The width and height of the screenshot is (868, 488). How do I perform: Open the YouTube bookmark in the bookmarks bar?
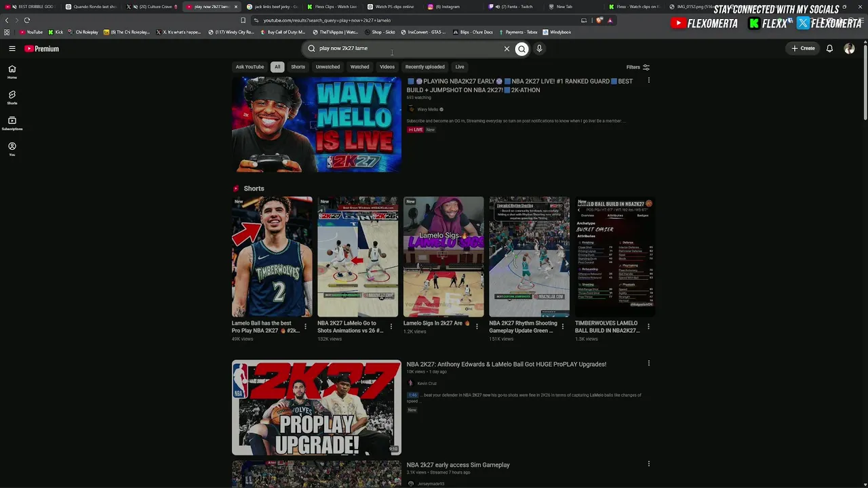point(31,32)
